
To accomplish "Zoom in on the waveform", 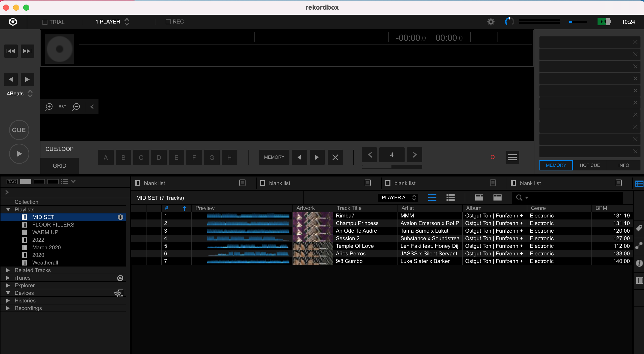I will pos(49,107).
